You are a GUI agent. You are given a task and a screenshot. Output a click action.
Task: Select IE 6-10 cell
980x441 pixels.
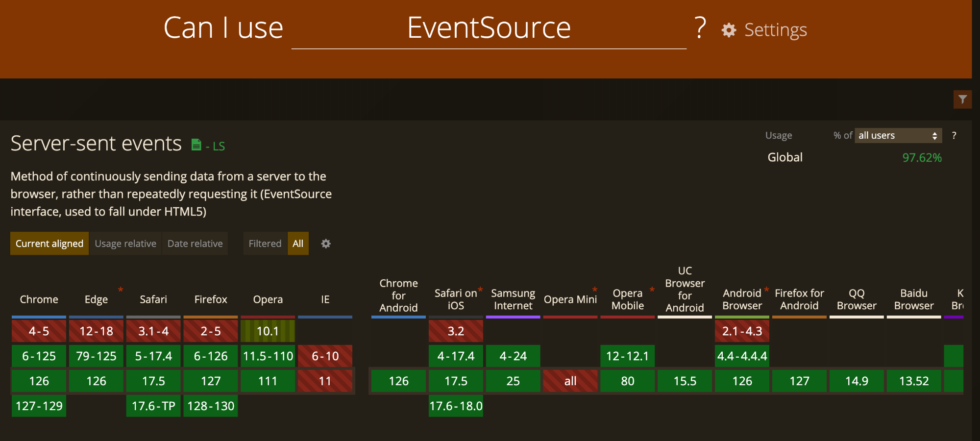tap(325, 356)
